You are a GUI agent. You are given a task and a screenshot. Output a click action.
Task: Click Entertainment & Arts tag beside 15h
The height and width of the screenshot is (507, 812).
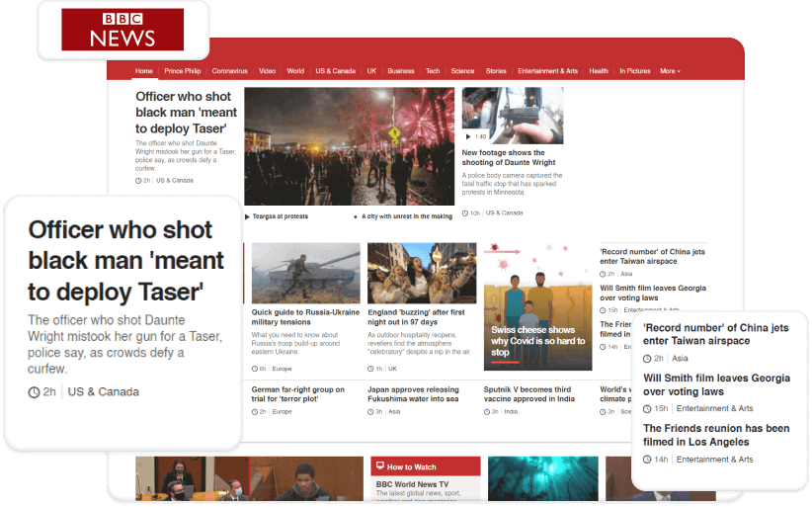[714, 408]
